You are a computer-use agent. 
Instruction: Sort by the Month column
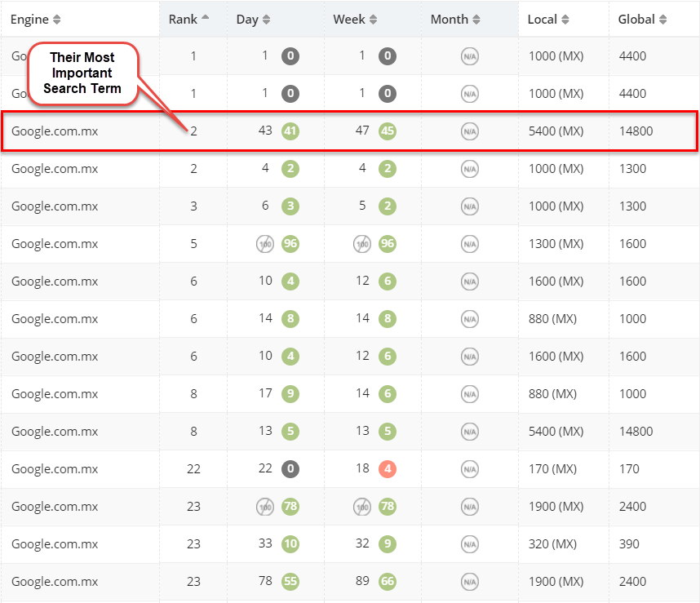(476, 20)
